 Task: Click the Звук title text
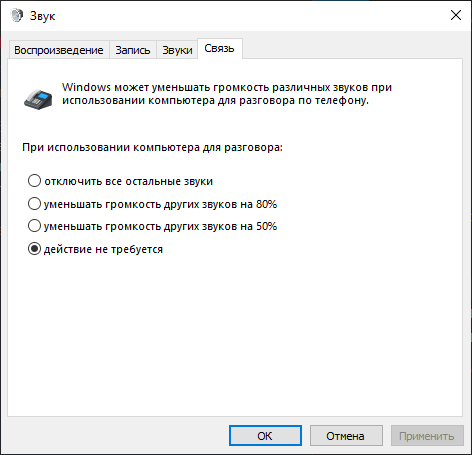click(42, 16)
